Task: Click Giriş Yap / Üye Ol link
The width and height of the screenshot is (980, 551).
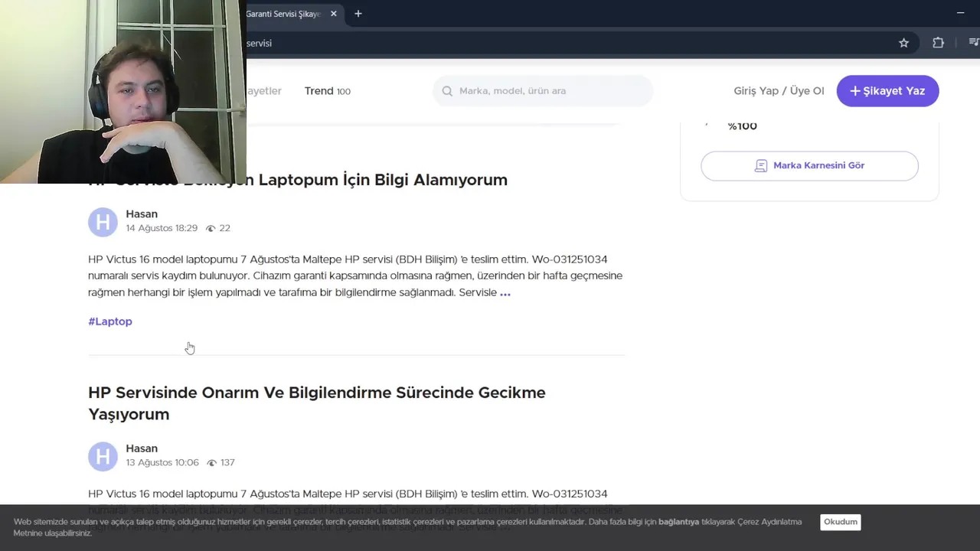Action: (x=779, y=91)
